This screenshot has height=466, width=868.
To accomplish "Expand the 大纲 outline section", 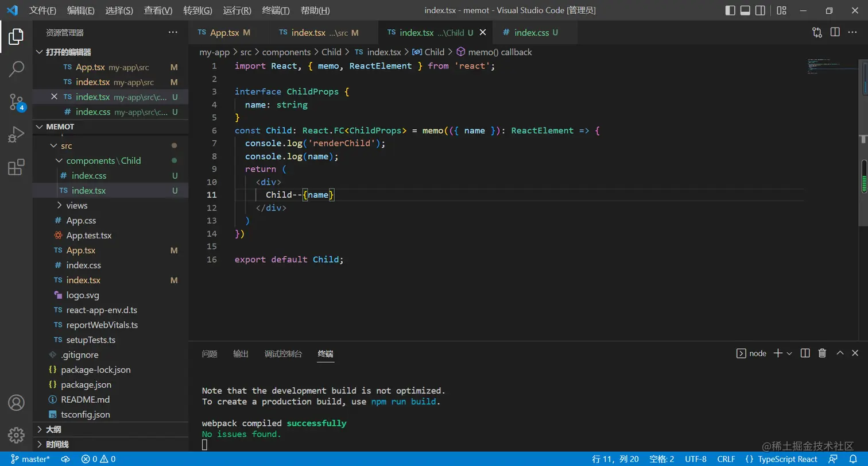I will [x=110, y=429].
